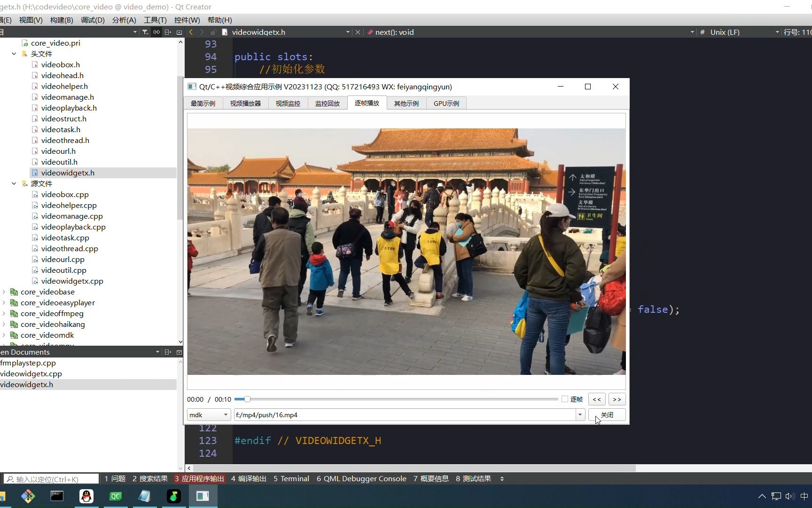Select frmplaystep.cpp in Open Documents
Screen dimensions: 812x508
point(28,363)
